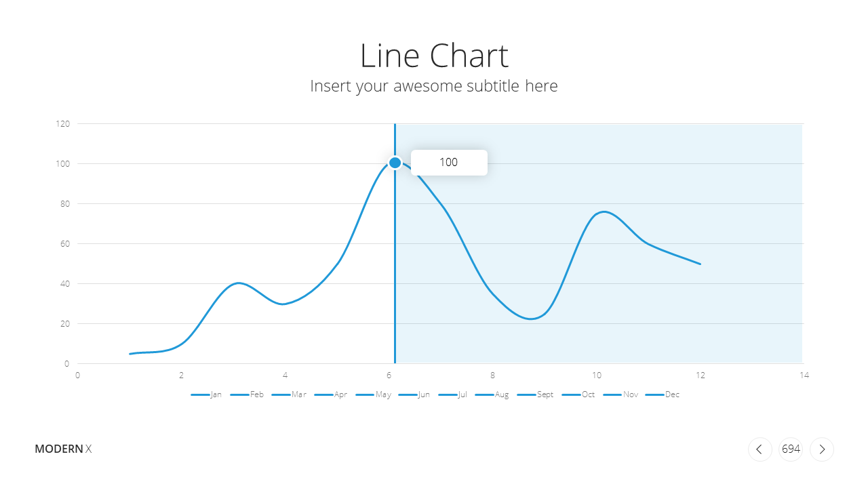The width and height of the screenshot is (868, 488).
Task: Select the Aug legend entry
Action: 492,394
